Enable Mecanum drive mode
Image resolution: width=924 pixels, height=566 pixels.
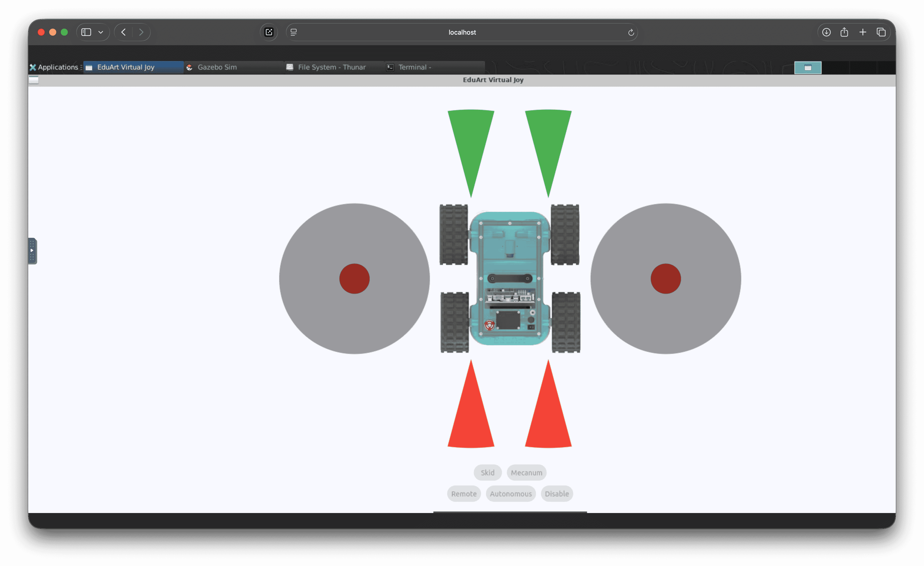pos(527,473)
